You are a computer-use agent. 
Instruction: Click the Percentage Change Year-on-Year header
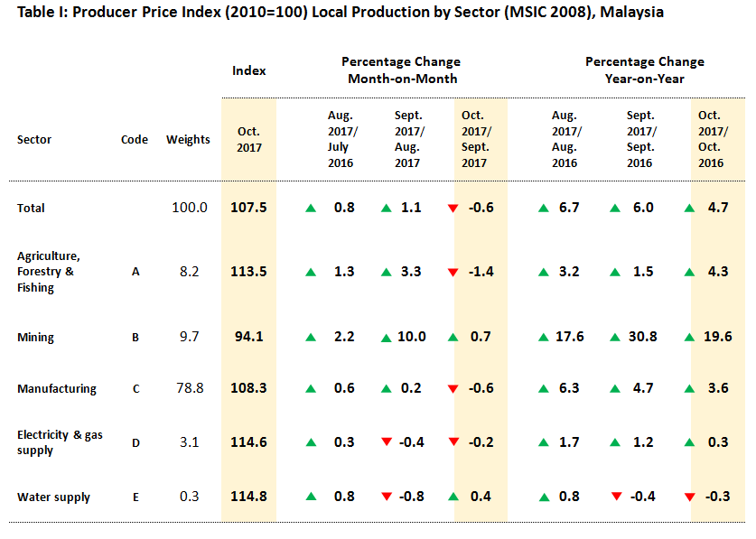pos(644,70)
